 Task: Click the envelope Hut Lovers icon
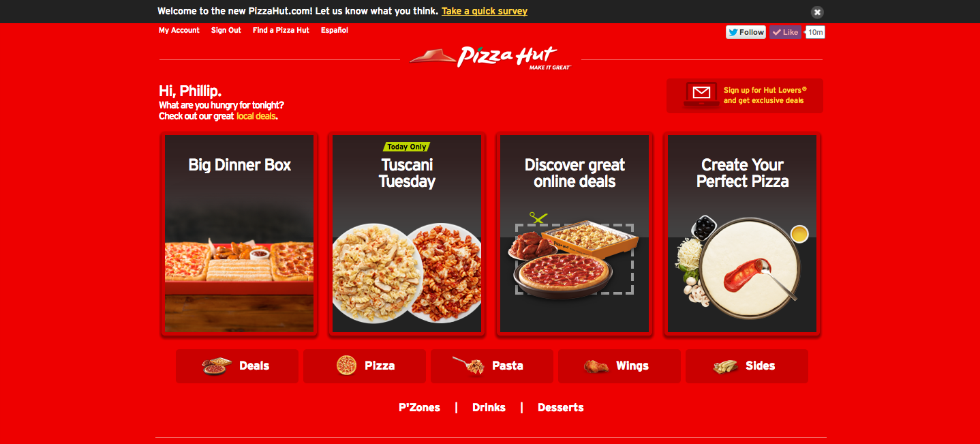(x=702, y=93)
